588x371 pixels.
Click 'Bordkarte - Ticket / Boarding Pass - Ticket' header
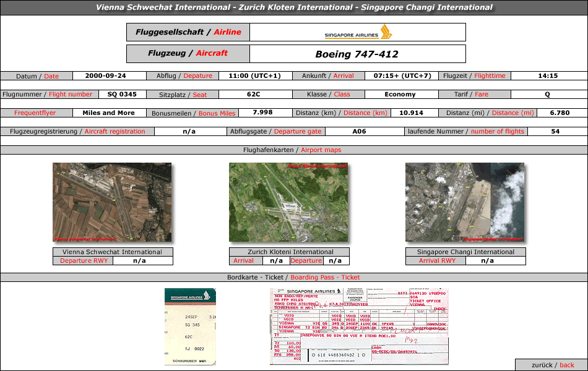pos(293,277)
